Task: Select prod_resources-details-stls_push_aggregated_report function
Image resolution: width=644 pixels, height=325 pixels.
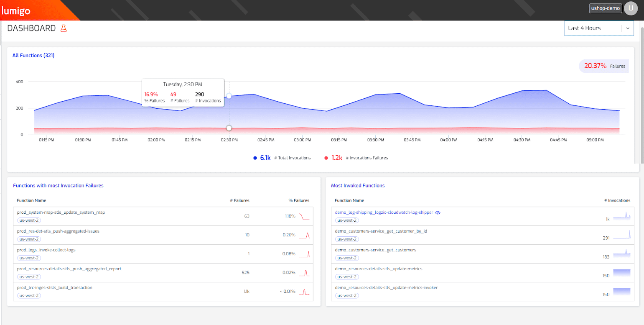Action: [x=69, y=269]
